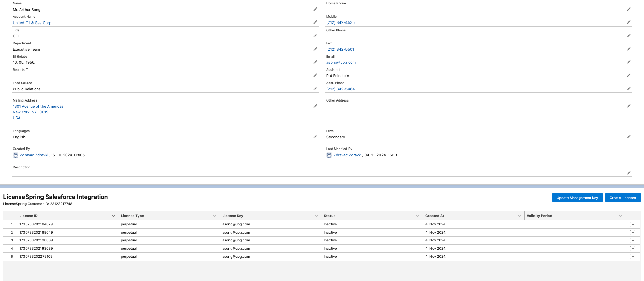Click Zdravac Zdravki link under Created By
Screen dimensions: 644x281
coord(34,155)
